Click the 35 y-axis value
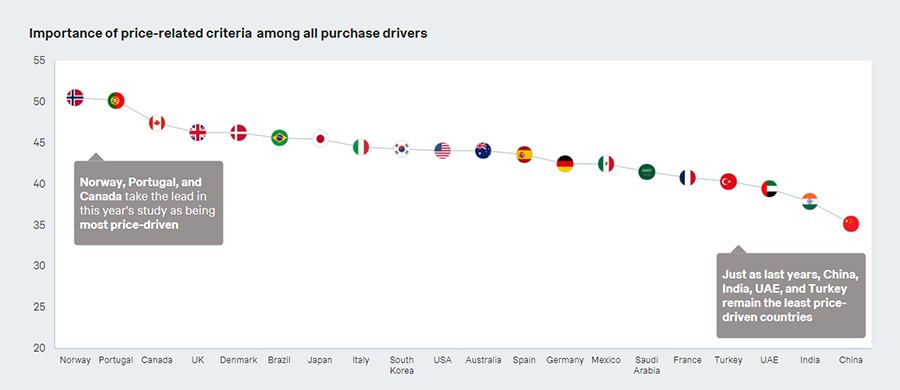The width and height of the screenshot is (900, 390). coord(39,225)
